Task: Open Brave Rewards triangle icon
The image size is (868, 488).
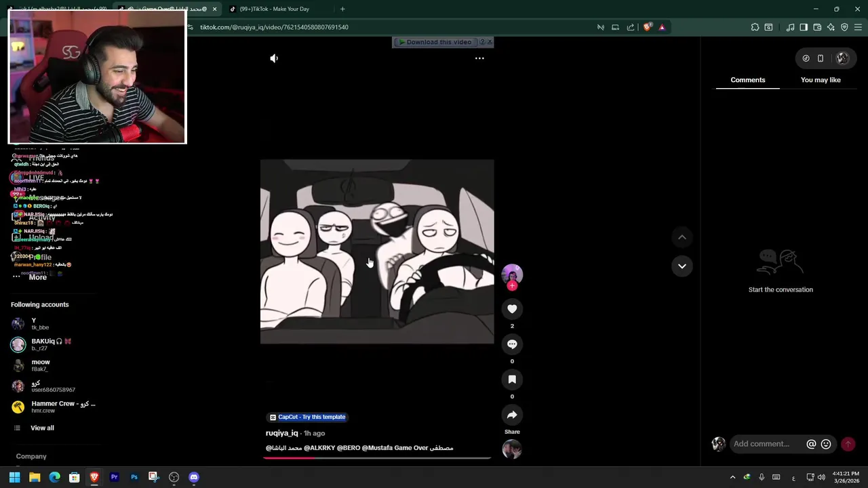Action: click(662, 27)
